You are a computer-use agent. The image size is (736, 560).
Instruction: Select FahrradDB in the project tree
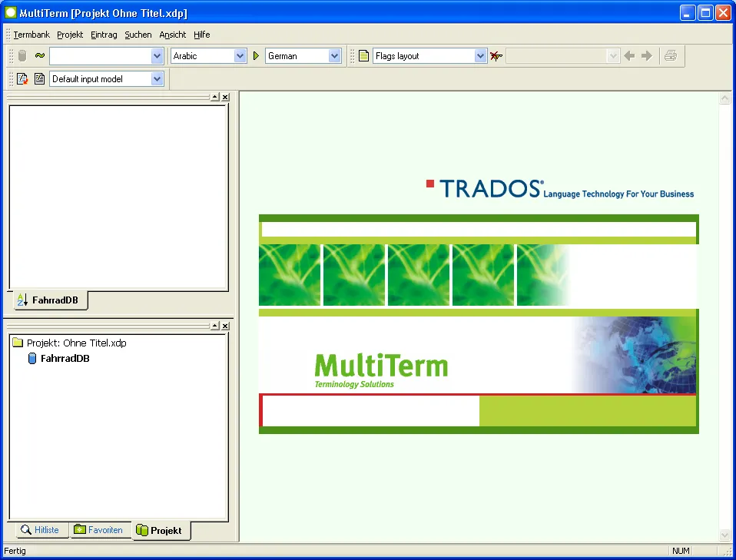[65, 359]
